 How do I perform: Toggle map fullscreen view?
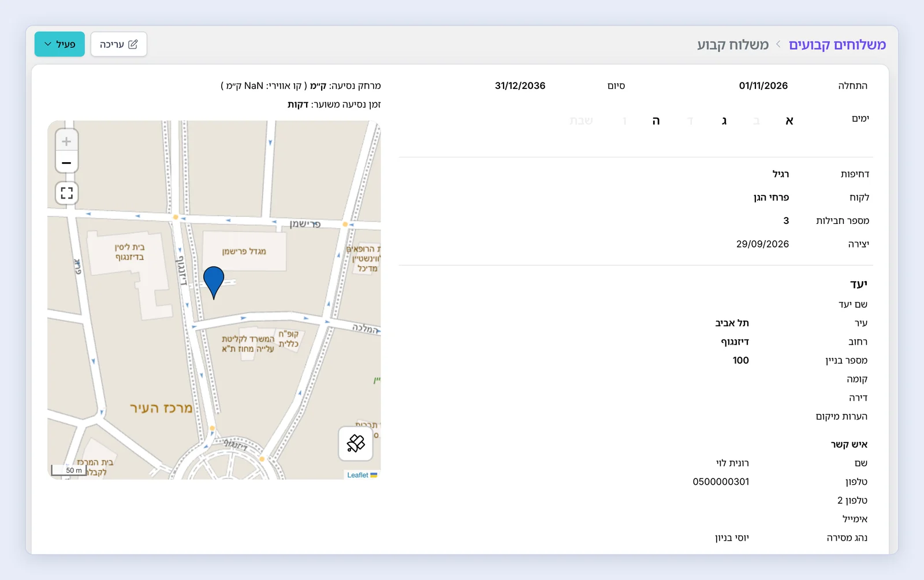tap(67, 193)
